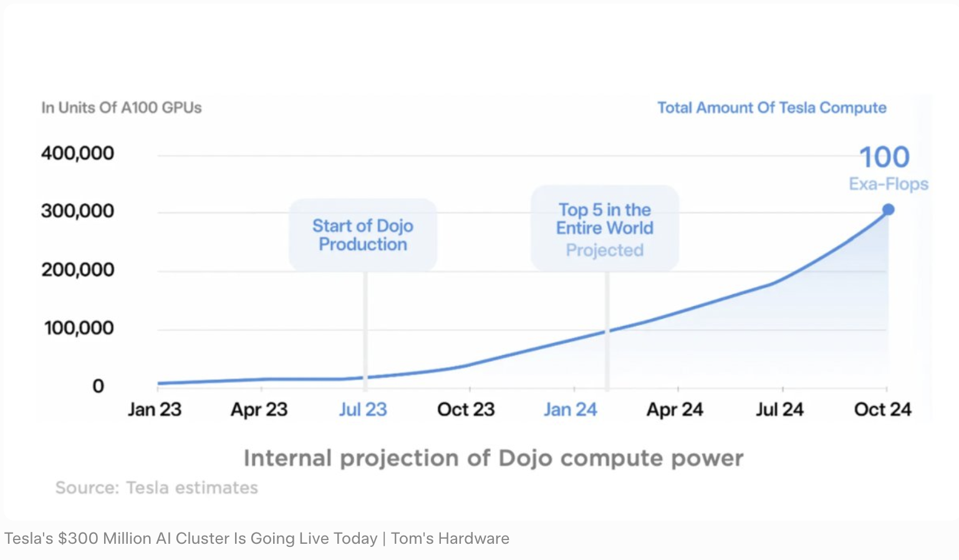Select the "Jan 24" x-axis label
Image resolution: width=959 pixels, height=560 pixels.
pos(570,410)
